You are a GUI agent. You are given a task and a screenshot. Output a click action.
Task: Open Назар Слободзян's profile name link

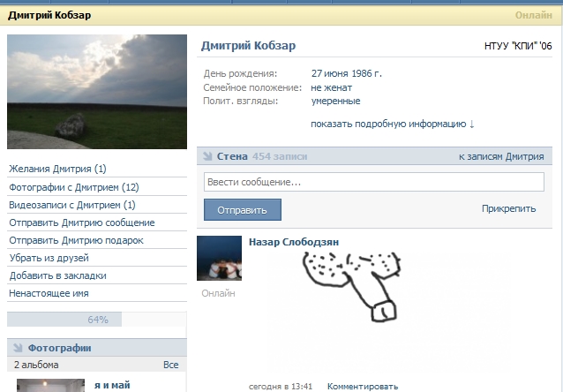(294, 242)
